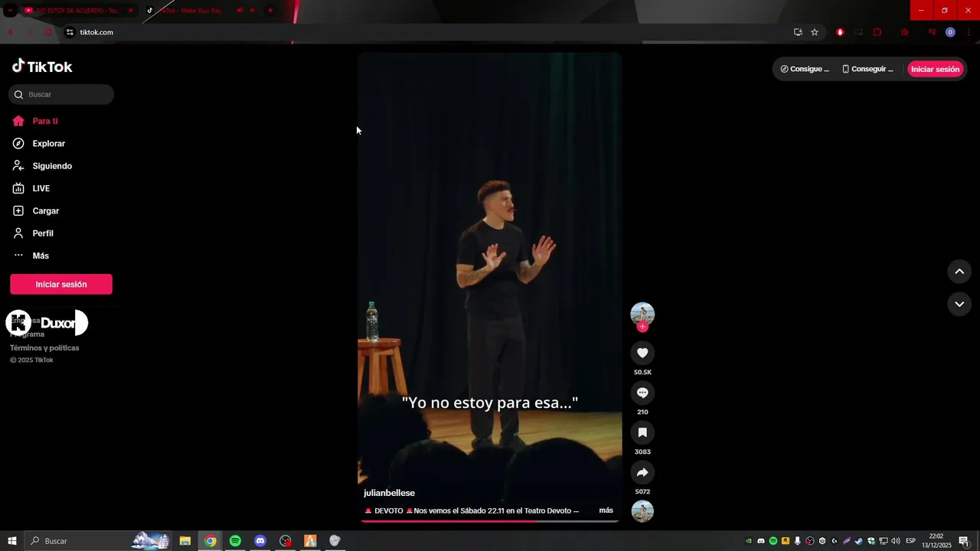The image size is (980, 551).
Task: Open Windows Security tray icon
Action: (871, 541)
